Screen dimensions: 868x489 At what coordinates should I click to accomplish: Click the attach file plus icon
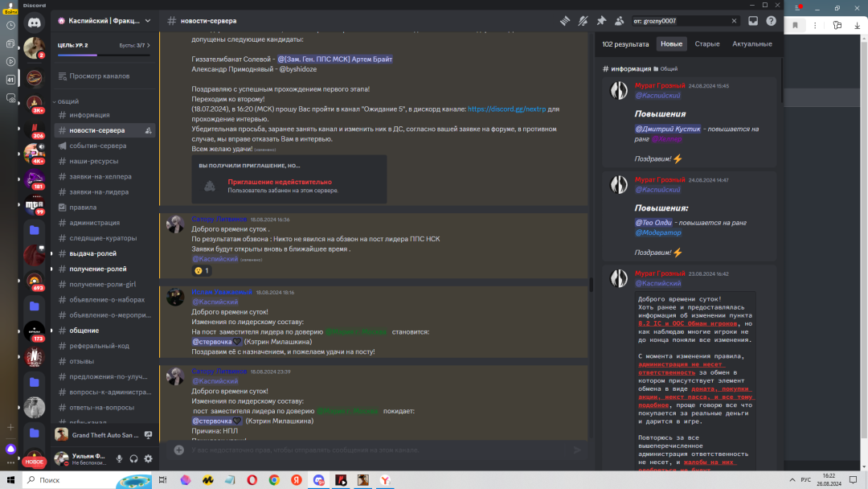point(178,450)
